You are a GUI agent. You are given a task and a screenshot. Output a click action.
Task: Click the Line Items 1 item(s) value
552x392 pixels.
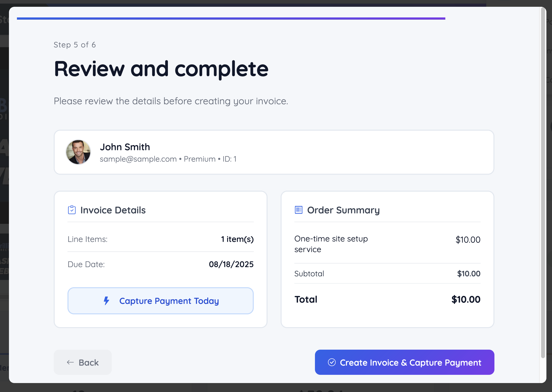coord(237,239)
